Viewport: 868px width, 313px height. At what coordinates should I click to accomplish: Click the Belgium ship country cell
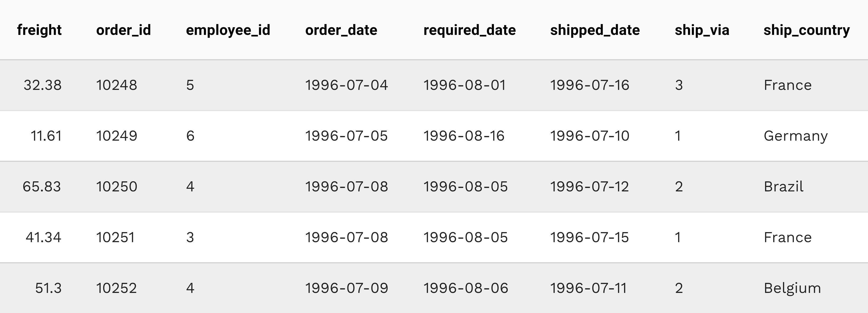tap(792, 288)
